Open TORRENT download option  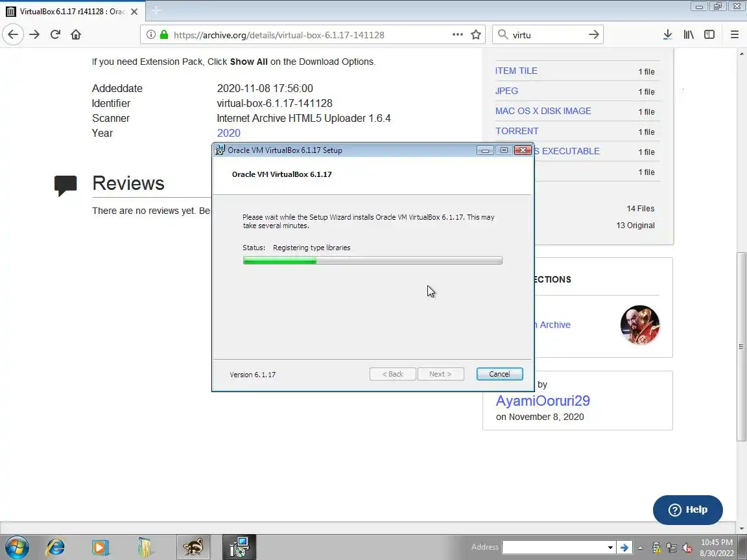517,131
